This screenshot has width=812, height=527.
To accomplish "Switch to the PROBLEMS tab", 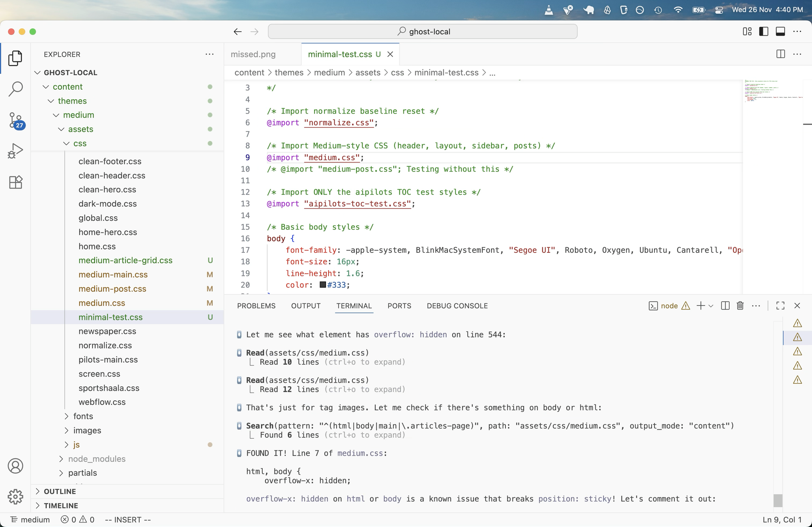I will coord(256,306).
